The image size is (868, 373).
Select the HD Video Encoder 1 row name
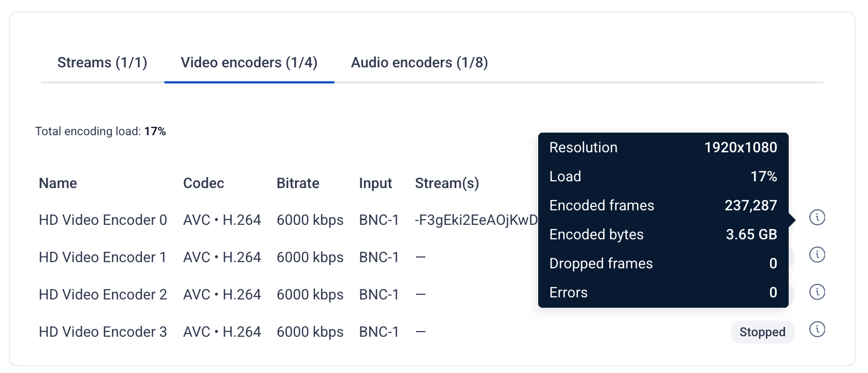click(103, 257)
